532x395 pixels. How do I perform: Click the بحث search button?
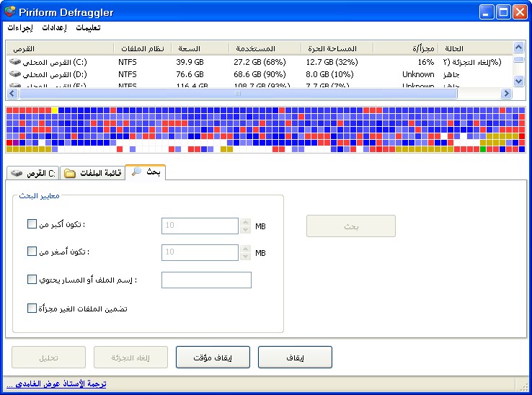click(351, 226)
